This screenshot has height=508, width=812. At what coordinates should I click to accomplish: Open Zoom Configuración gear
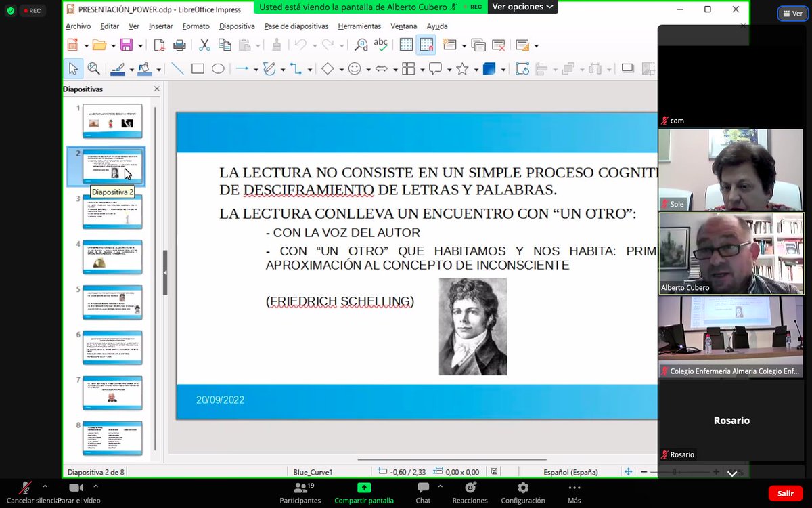522,492
